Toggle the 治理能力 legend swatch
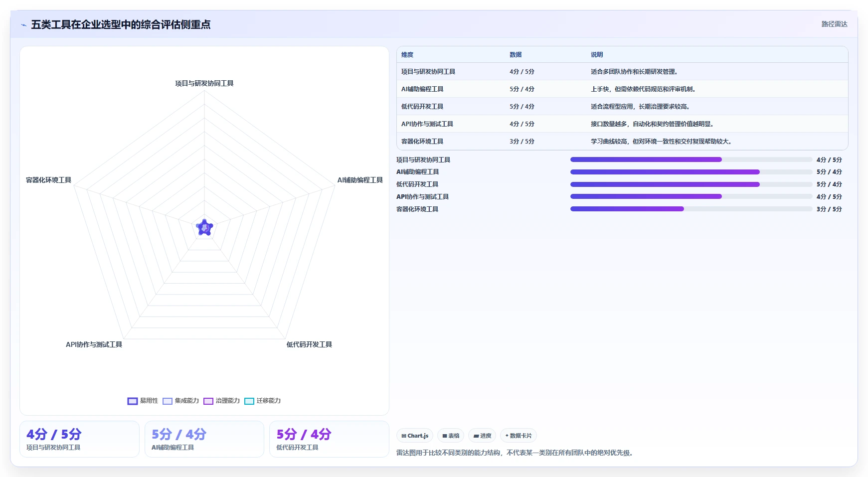The width and height of the screenshot is (868, 477). point(208,401)
